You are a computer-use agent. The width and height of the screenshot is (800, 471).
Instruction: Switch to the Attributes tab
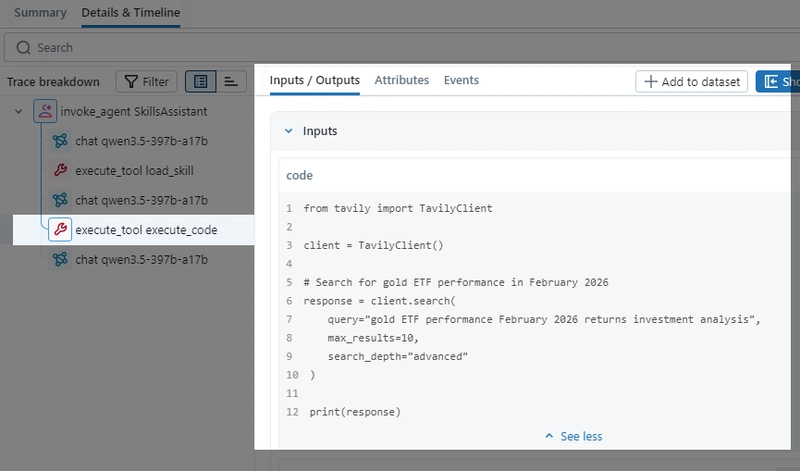point(401,80)
